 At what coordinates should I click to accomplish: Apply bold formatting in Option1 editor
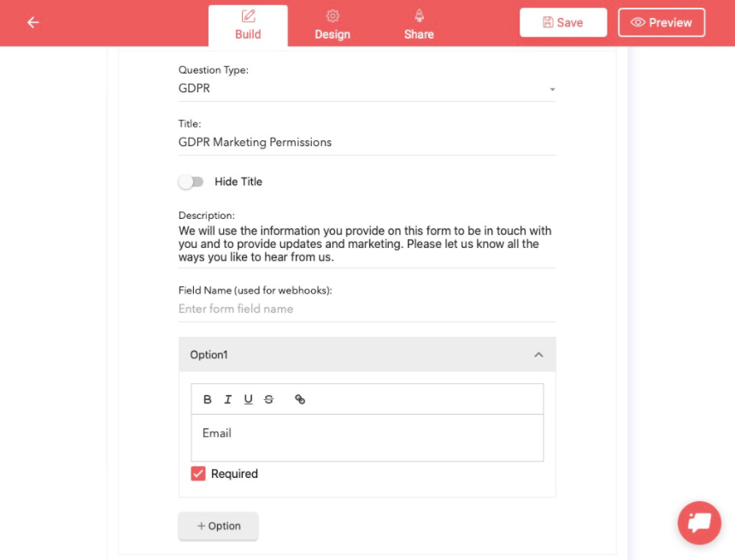207,399
